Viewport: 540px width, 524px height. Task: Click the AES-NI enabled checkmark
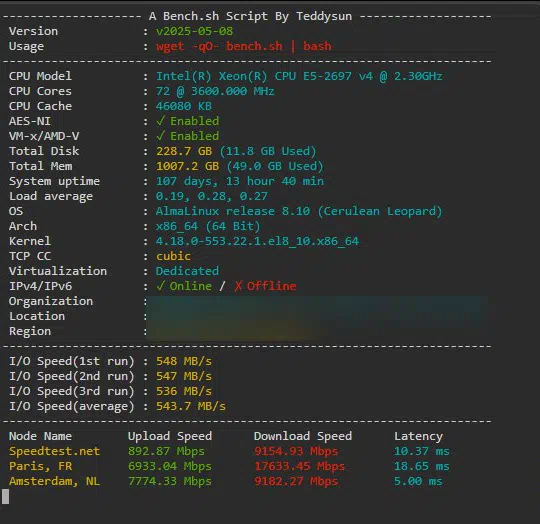tap(160, 121)
